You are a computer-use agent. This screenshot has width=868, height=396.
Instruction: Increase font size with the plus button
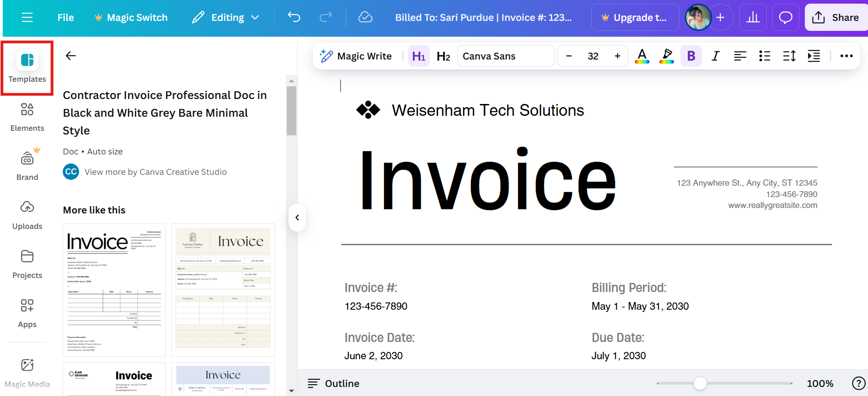pyautogui.click(x=617, y=56)
